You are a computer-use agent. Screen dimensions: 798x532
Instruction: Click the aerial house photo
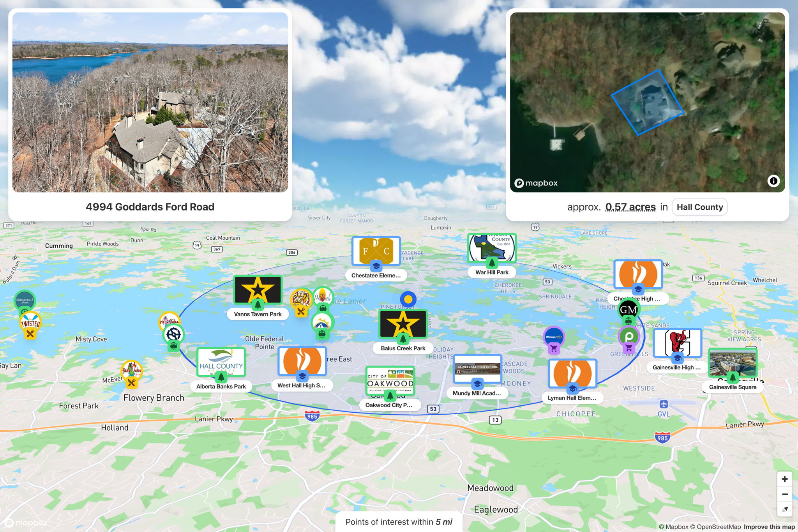coord(150,102)
